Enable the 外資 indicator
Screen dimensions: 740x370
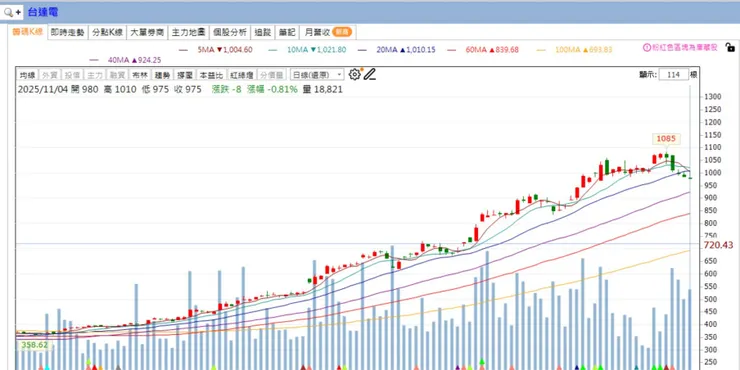coord(50,75)
